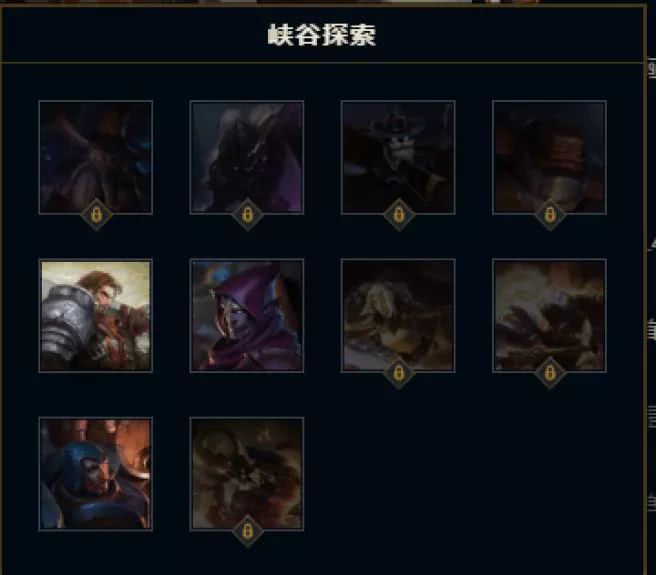The height and width of the screenshot is (575, 656).
Task: Select the armored brown-haired warrior portrait
Action: click(96, 316)
